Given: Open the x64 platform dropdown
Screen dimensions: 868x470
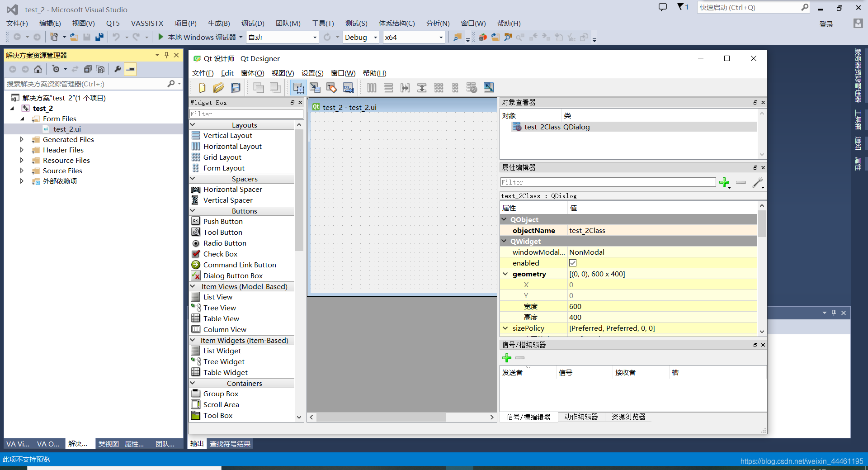Looking at the screenshot, I should [x=441, y=38].
